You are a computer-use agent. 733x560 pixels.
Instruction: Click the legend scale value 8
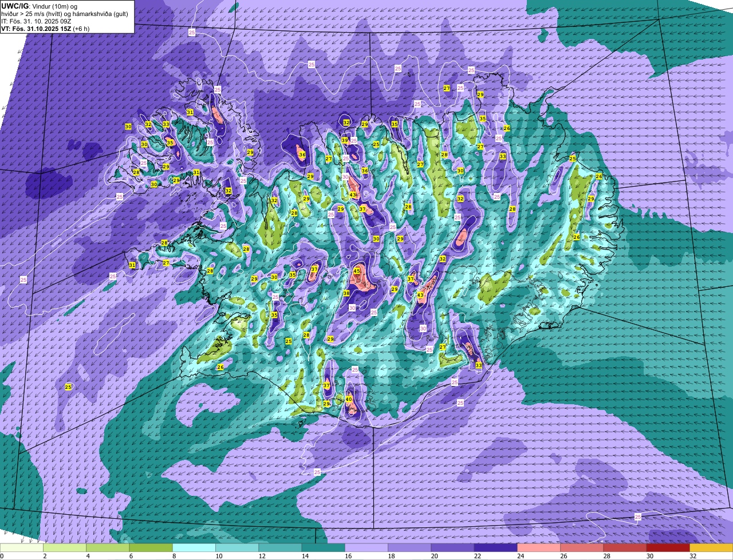[x=173, y=556]
